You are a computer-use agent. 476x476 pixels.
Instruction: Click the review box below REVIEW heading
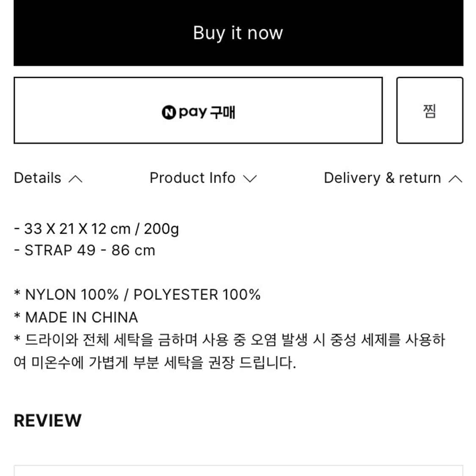click(238, 470)
